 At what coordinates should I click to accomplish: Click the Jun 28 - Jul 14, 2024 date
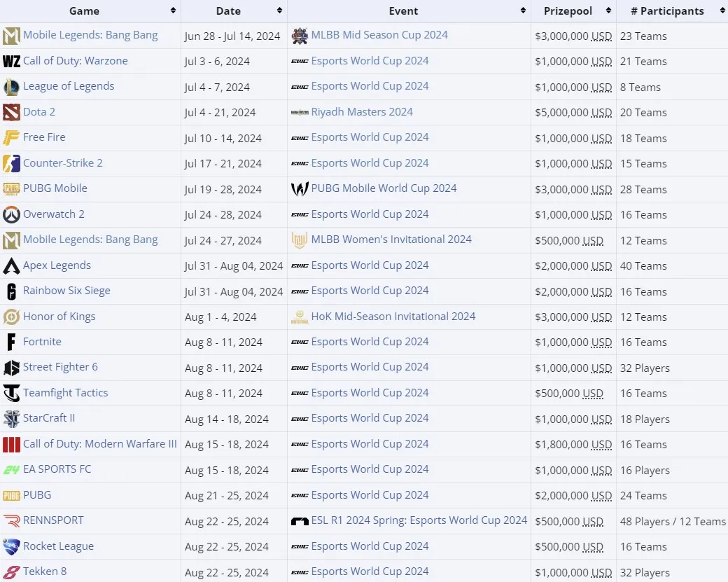tap(232, 36)
